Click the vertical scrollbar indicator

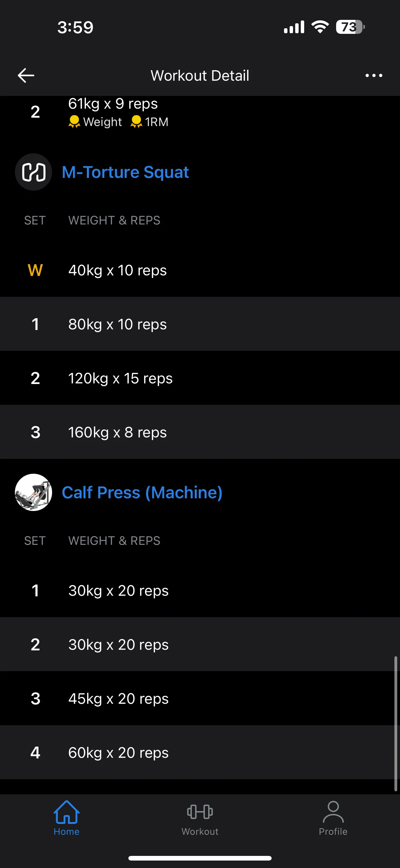click(x=396, y=723)
